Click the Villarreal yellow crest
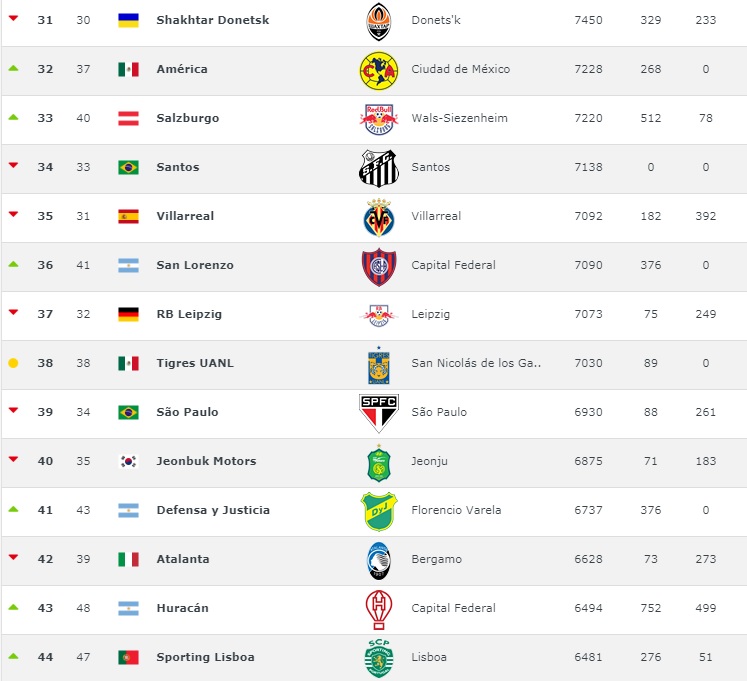Viewport: 747px width, 681px height. 379,218
